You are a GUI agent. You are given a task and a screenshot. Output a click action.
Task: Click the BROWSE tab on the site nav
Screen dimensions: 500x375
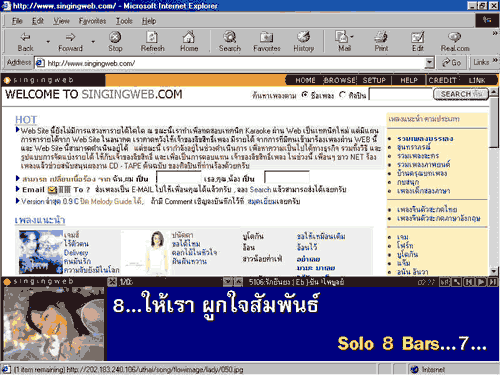pos(340,80)
